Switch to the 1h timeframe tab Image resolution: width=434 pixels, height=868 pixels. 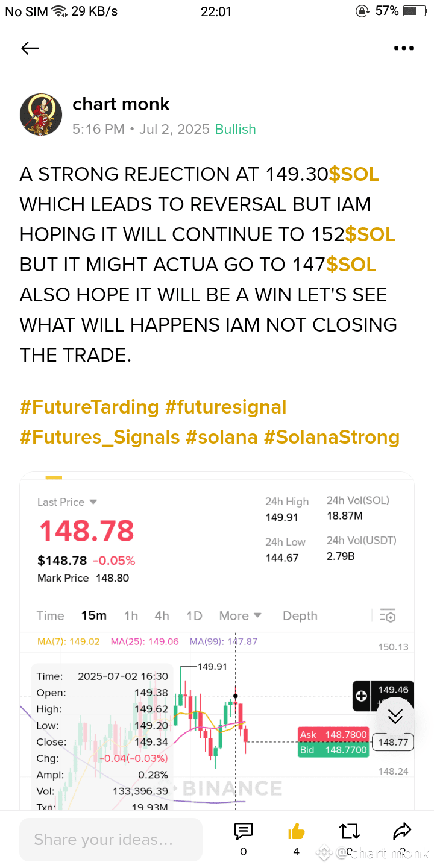(131, 615)
